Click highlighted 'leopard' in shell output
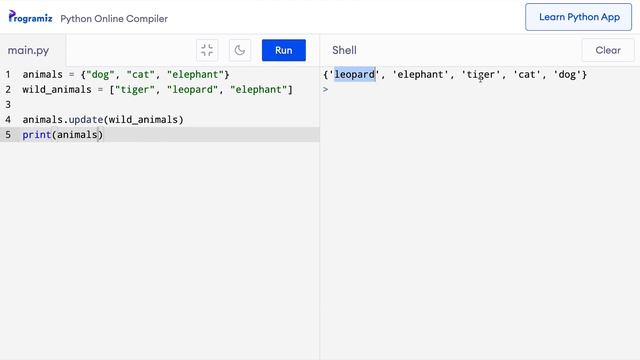640x360 pixels. [x=355, y=75]
